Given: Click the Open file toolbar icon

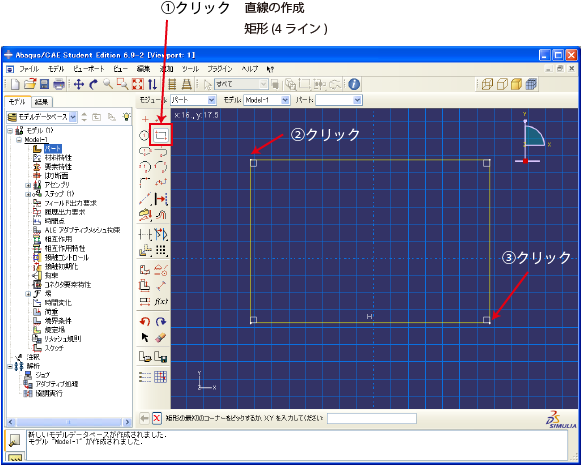Looking at the screenshot, I should 30,84.
